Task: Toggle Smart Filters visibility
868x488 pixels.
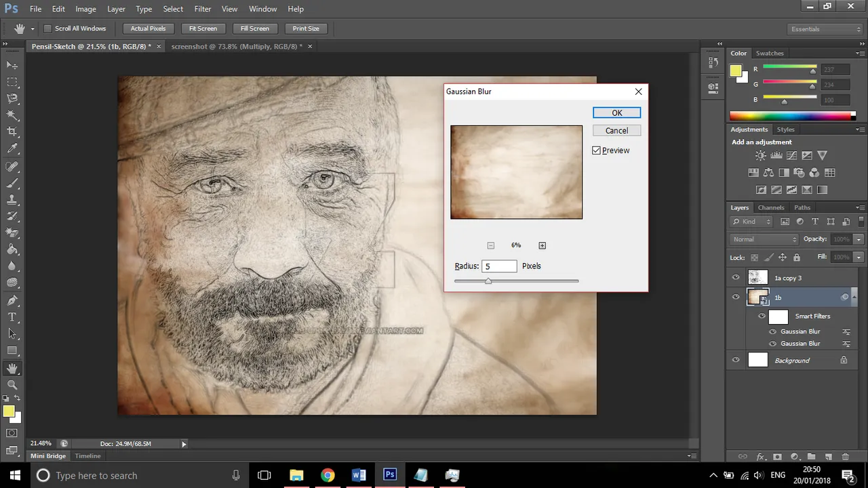Action: point(762,316)
